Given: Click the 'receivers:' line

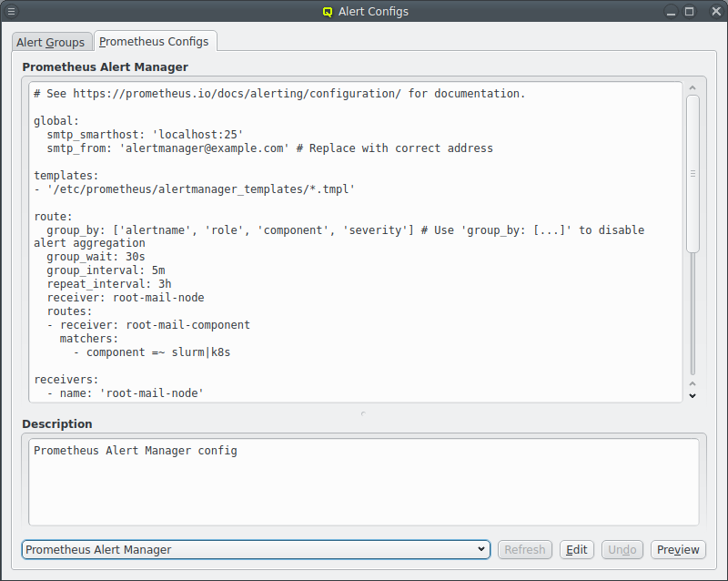Looking at the screenshot, I should pos(66,380).
